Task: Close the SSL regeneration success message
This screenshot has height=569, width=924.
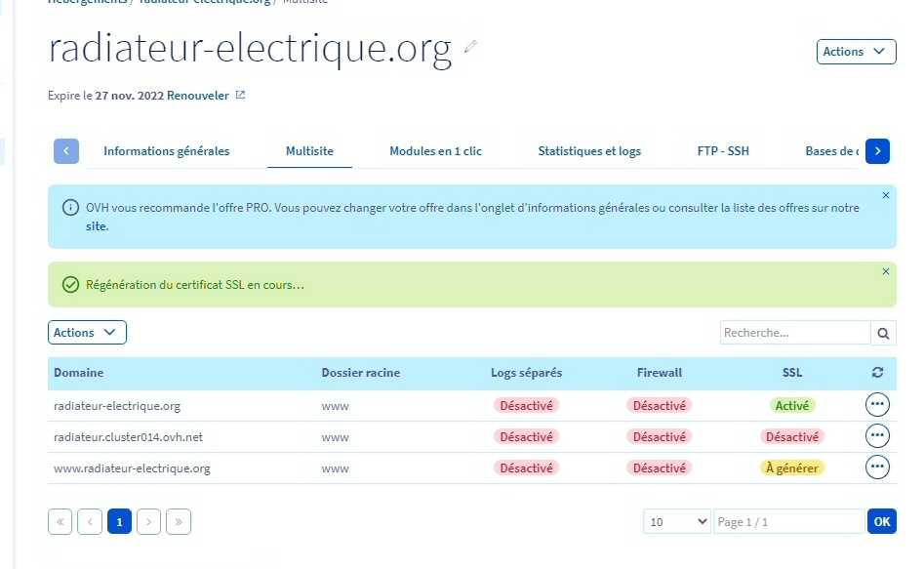Action: click(886, 271)
